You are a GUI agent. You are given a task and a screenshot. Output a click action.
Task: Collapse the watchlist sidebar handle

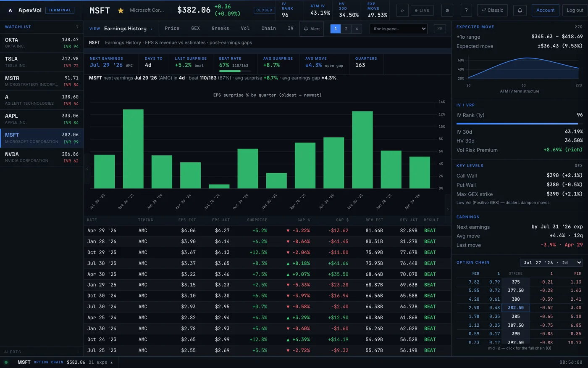87,169
